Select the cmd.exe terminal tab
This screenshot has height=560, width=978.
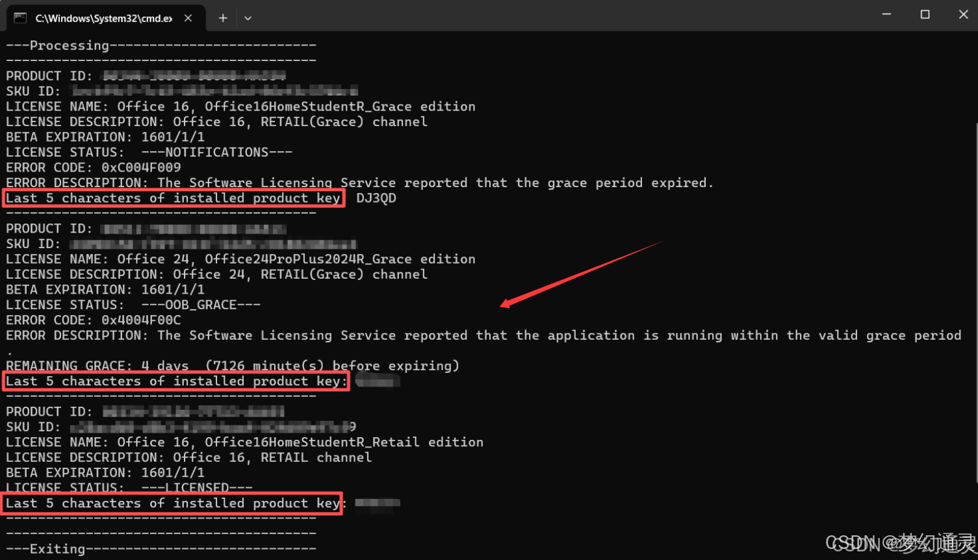coord(106,18)
